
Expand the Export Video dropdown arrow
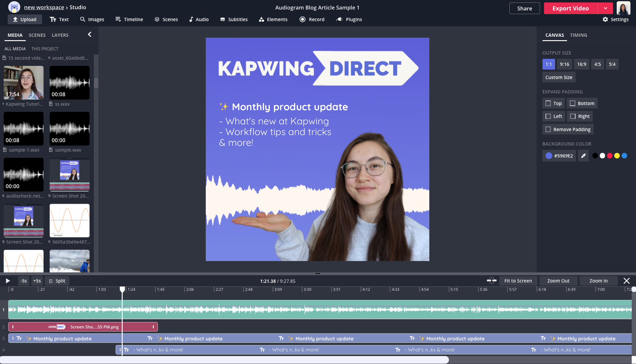click(605, 8)
